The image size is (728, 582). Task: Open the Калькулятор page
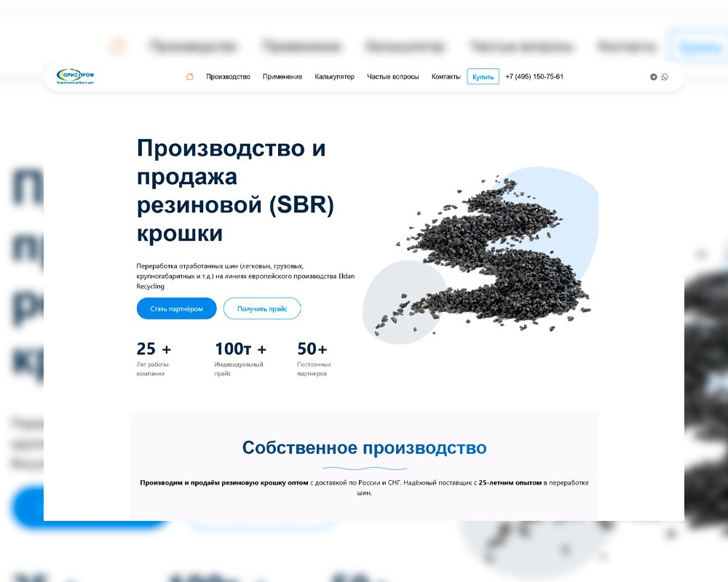pyautogui.click(x=334, y=76)
